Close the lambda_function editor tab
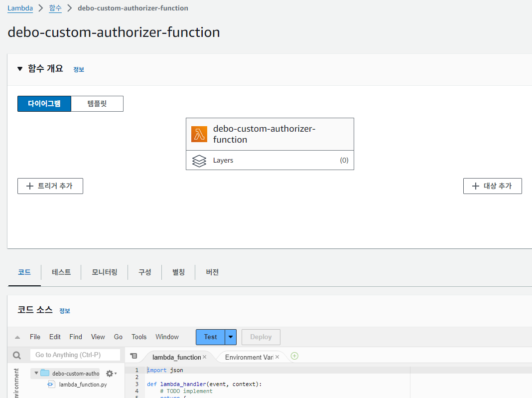The height and width of the screenshot is (398, 532). [205, 357]
